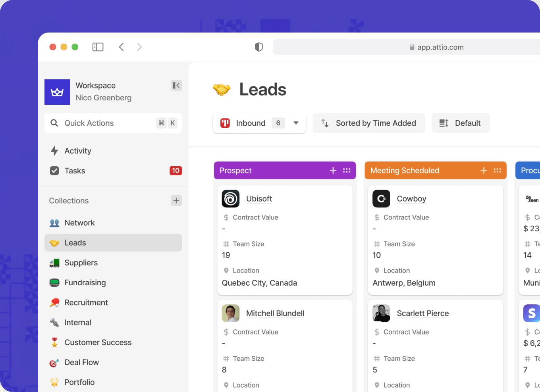This screenshot has height=392, width=540.
Task: Open Prospect column options dots
Action: pyautogui.click(x=347, y=170)
